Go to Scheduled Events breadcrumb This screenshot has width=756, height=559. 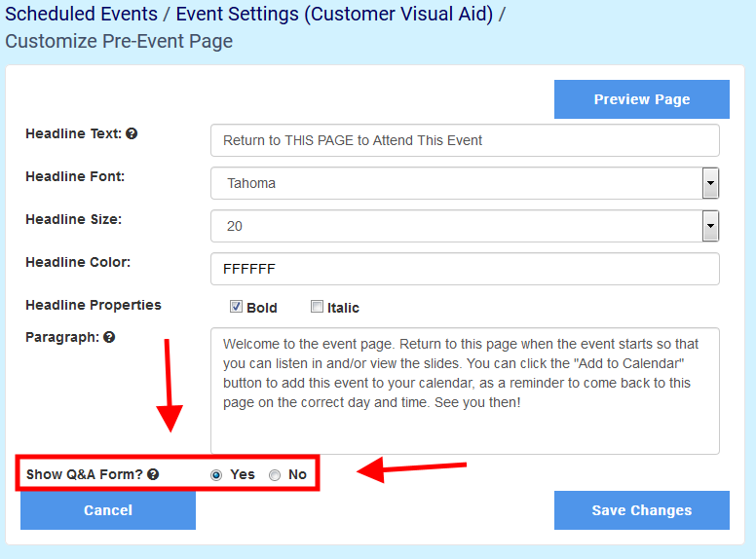tap(82, 14)
